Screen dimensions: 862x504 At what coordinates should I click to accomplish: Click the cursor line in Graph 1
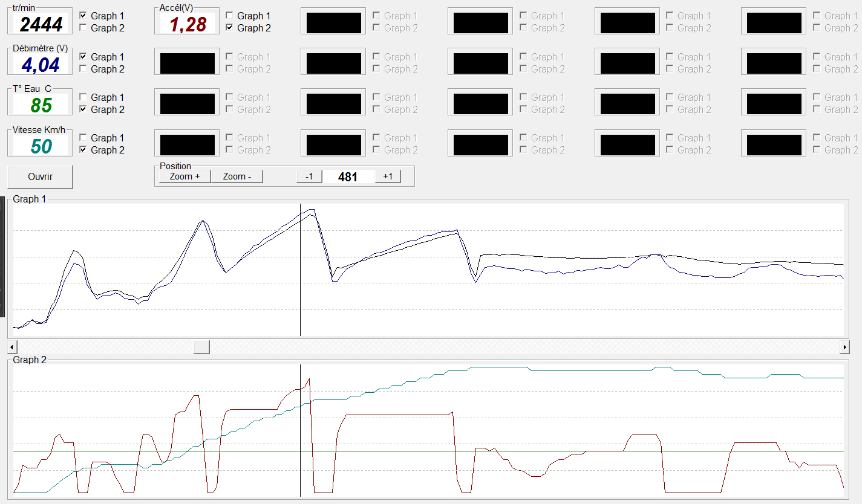300,270
